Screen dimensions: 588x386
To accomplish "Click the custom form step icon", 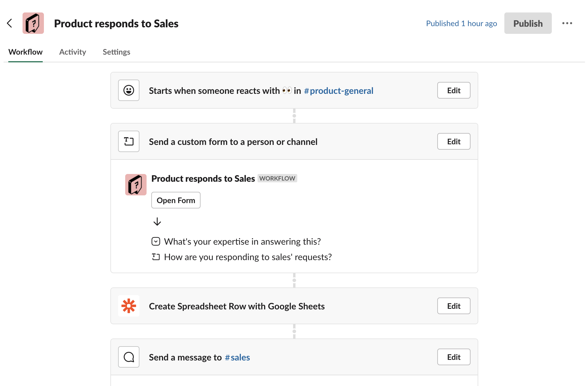I will click(x=129, y=141).
